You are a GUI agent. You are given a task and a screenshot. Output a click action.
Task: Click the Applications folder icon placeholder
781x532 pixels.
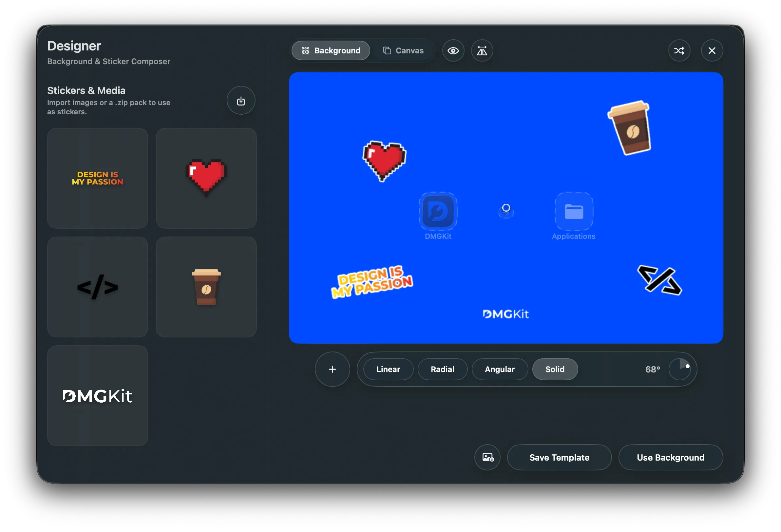tap(574, 211)
